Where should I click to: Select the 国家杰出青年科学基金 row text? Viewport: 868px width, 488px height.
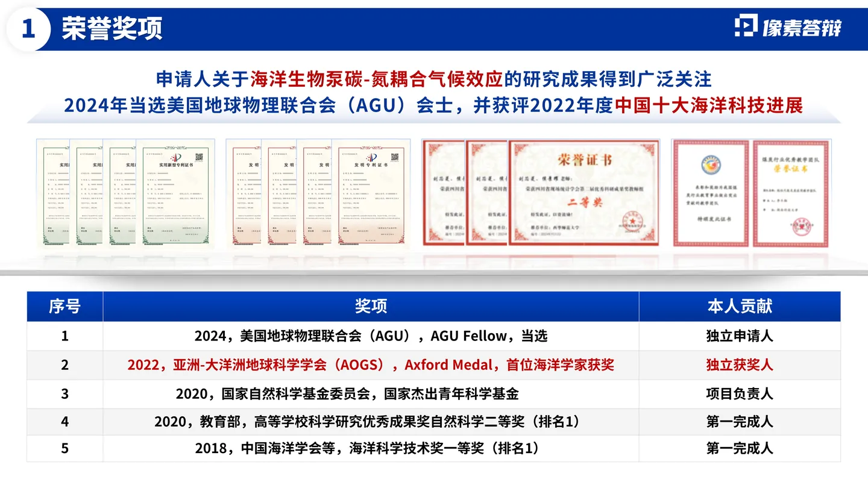click(x=348, y=394)
